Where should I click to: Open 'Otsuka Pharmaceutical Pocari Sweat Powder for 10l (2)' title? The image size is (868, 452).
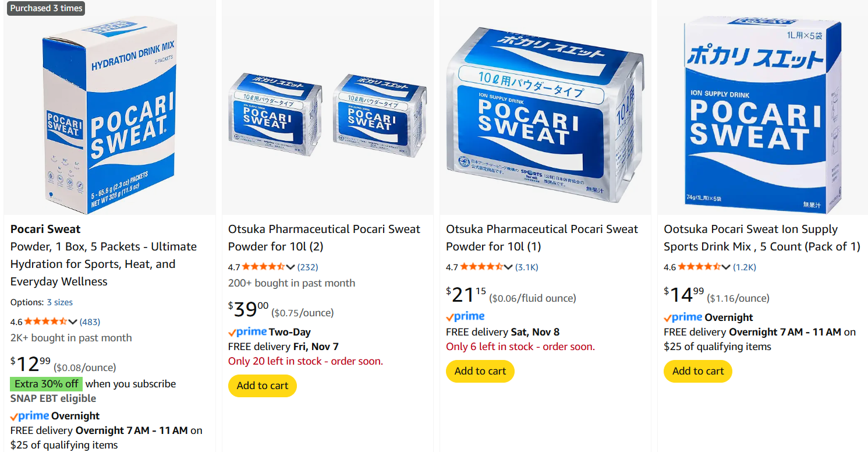point(324,238)
